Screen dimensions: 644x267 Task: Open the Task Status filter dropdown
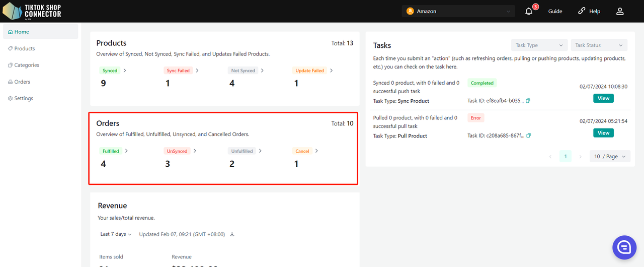599,45
